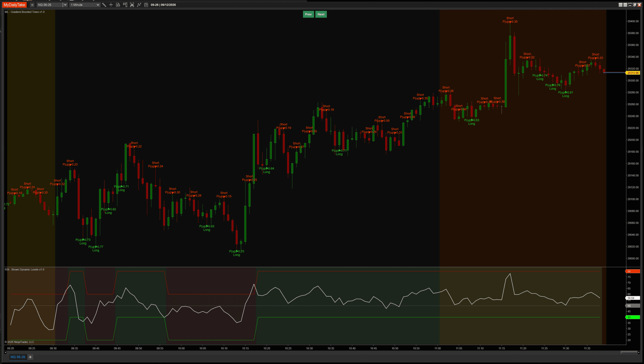
Task: Click the green Prev button
Action: (308, 14)
